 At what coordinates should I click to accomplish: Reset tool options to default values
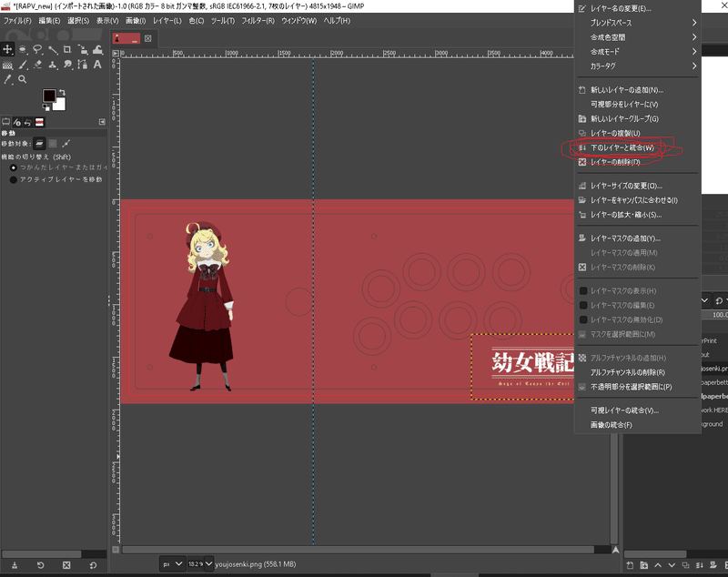[x=93, y=565]
